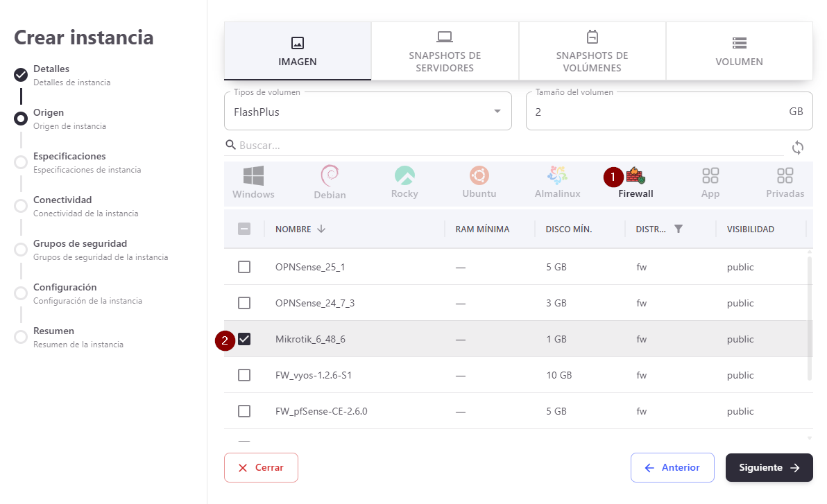Switch to Snapshots de Servidores tab
The image size is (827, 504).
point(445,51)
